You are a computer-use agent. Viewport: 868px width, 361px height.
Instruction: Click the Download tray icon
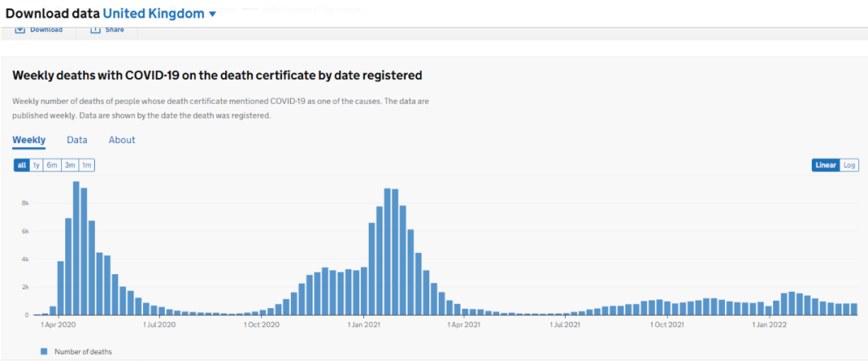pyautogui.click(x=19, y=30)
